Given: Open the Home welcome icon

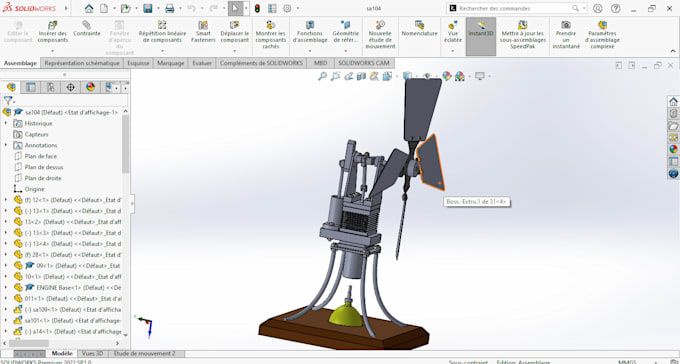Looking at the screenshot, I should [88, 8].
